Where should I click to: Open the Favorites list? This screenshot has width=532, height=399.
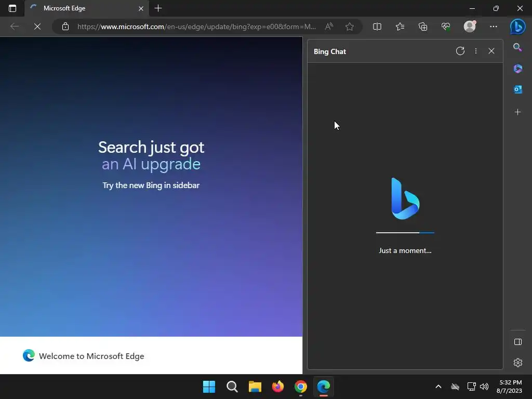point(400,26)
